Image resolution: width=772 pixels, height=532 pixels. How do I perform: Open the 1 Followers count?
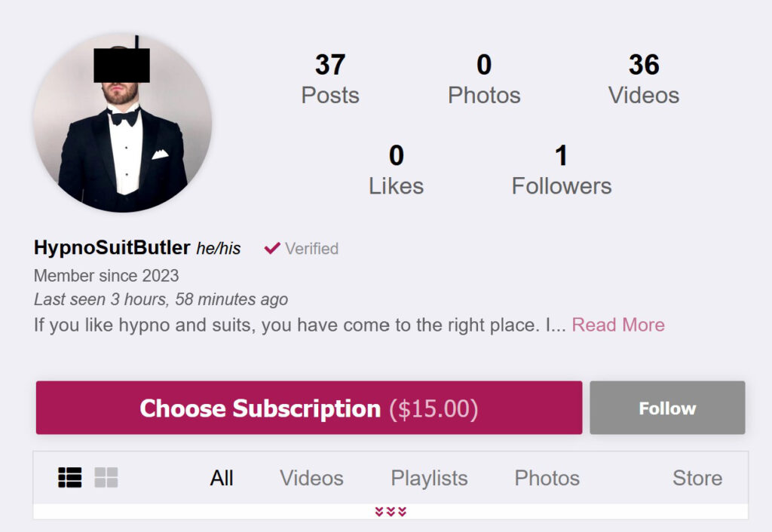[x=562, y=170]
